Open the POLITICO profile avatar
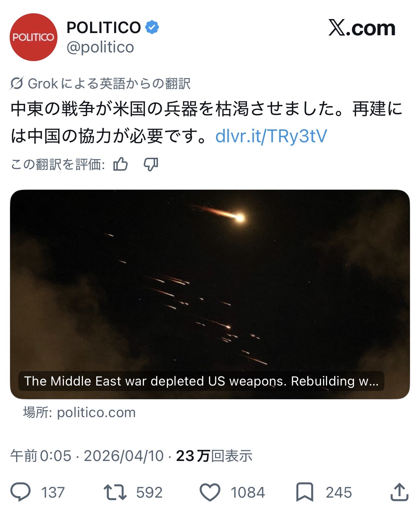 (33, 37)
